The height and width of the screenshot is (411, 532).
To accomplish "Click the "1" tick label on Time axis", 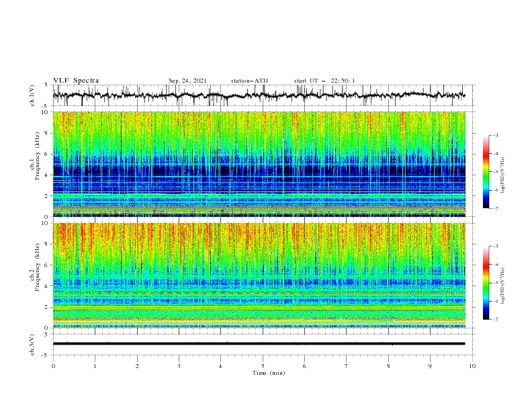I will 95,366.
